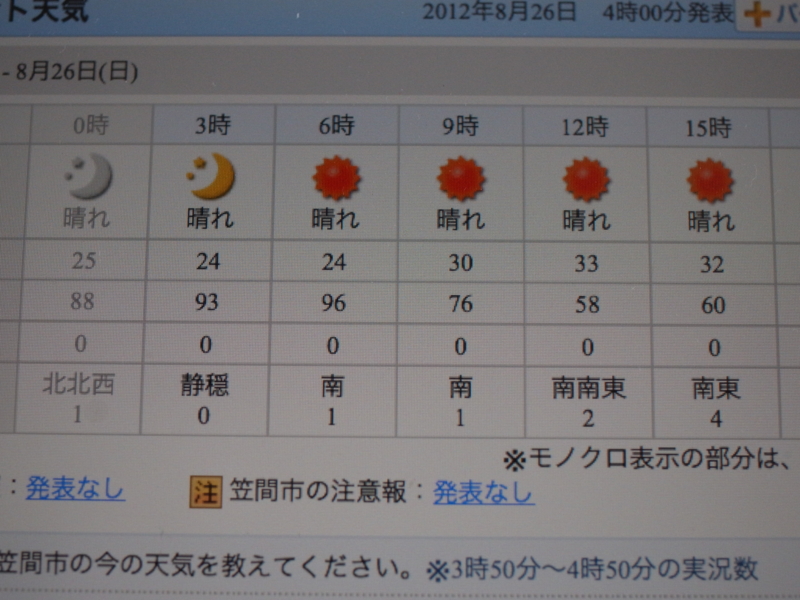Click humidity value 60
Image resolution: width=800 pixels, height=600 pixels.
(x=713, y=306)
